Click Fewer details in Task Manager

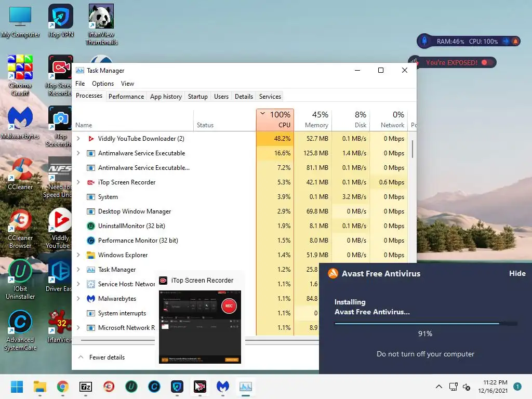102,357
